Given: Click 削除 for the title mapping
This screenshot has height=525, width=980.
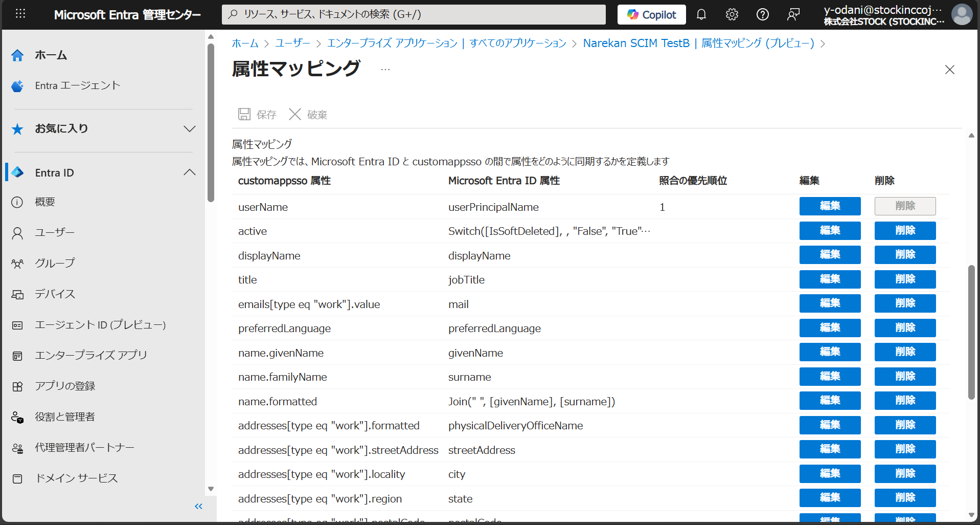Looking at the screenshot, I should [x=905, y=279].
